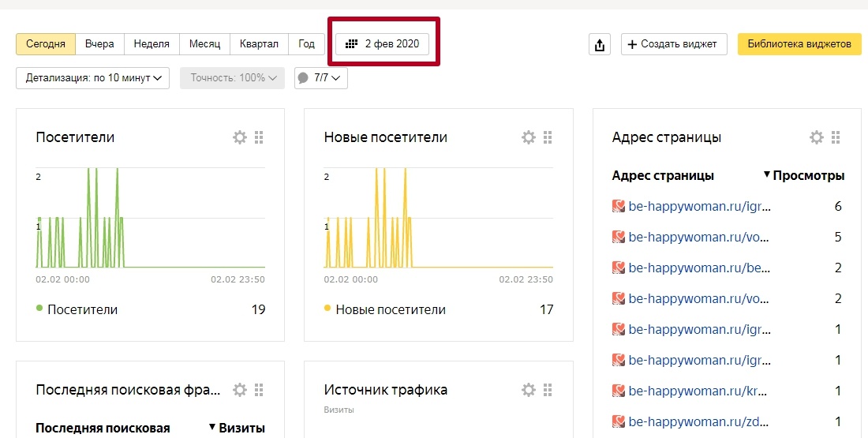This screenshot has width=868, height=438.
Task: Expand the Детализация: по 10 минут dropdown
Action: (93, 78)
